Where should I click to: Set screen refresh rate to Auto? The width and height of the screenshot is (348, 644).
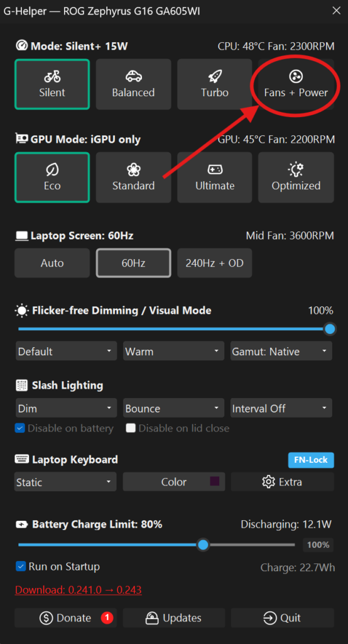coord(52,263)
